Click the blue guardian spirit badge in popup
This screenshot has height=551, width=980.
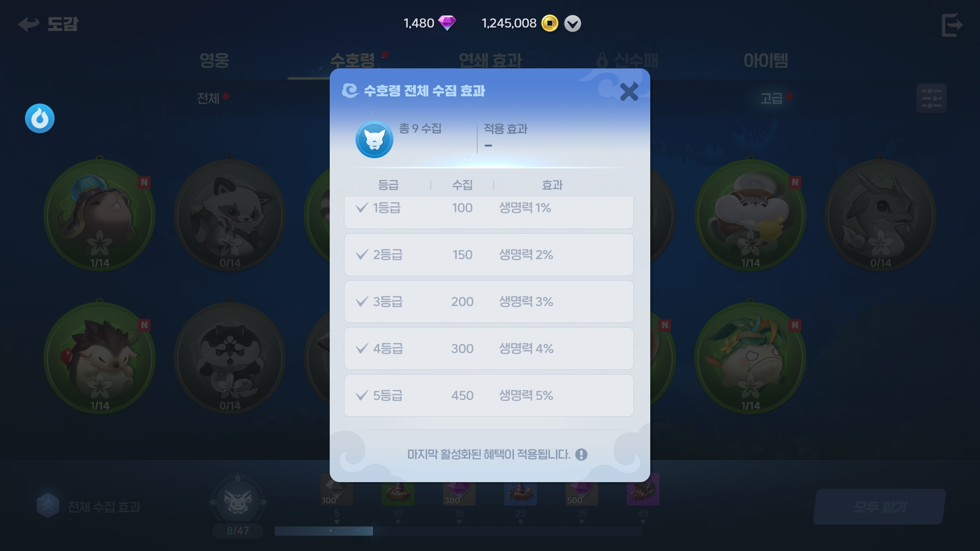coord(374,139)
